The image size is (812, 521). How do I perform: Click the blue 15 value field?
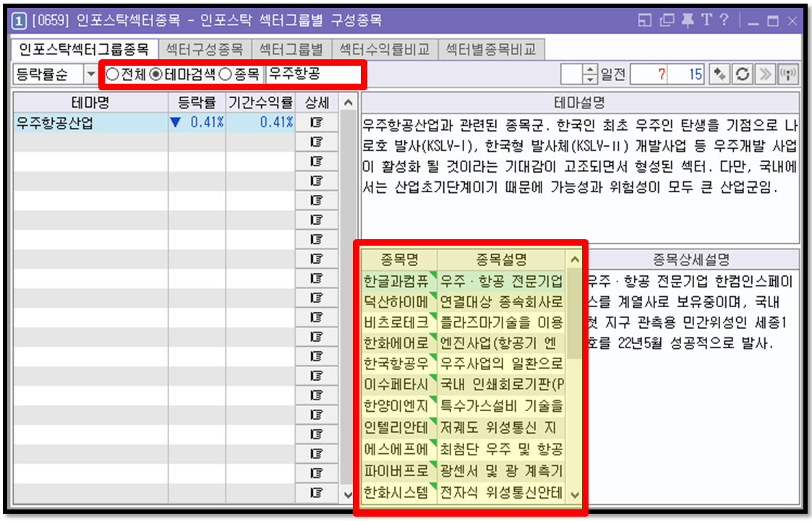686,74
